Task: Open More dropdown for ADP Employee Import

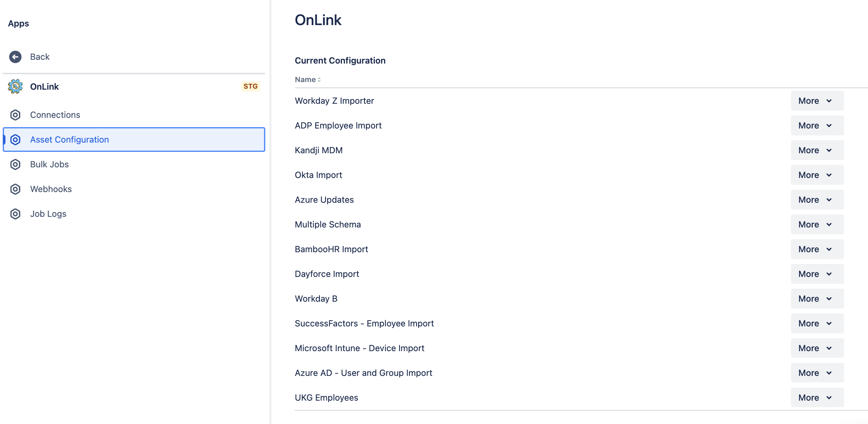Action: 817,125
